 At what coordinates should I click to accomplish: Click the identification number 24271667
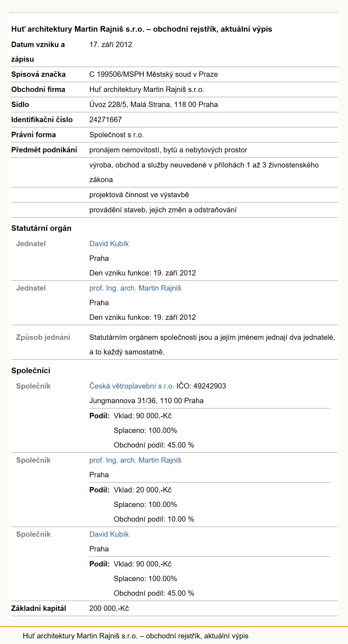coord(105,119)
